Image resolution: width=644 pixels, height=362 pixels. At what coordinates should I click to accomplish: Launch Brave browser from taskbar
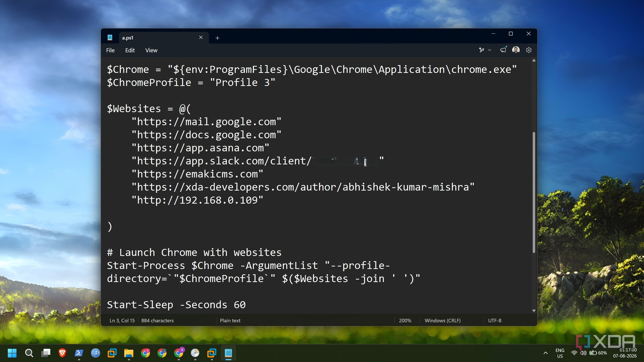[x=62, y=353]
